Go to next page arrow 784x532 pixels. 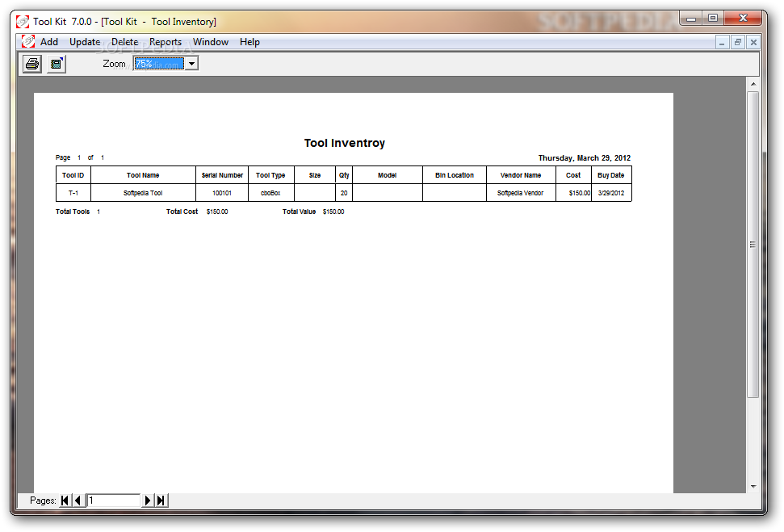[148, 501]
